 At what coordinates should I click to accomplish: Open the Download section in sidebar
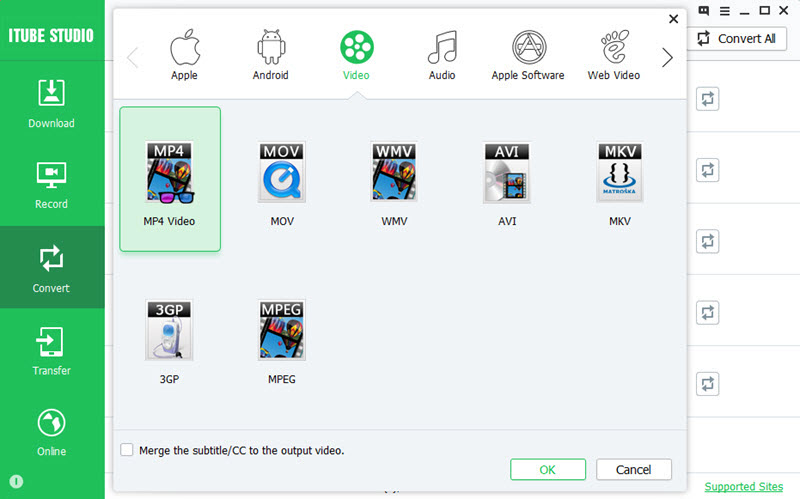click(x=52, y=104)
